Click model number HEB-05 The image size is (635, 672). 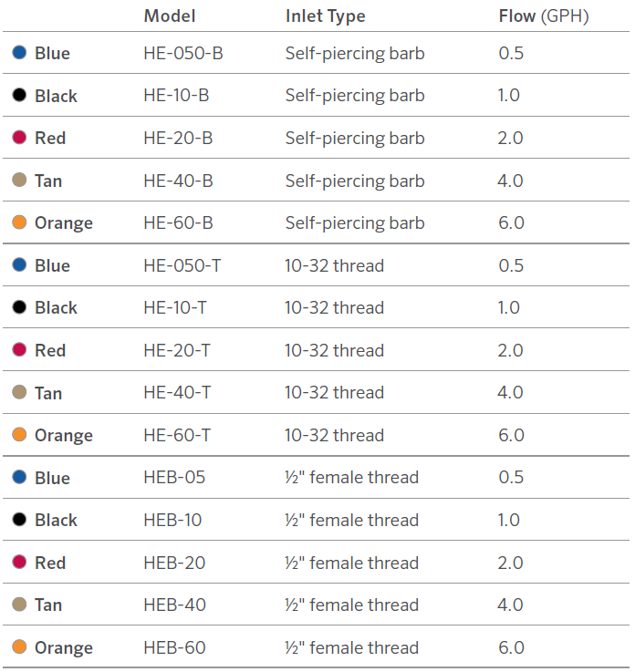tap(174, 478)
